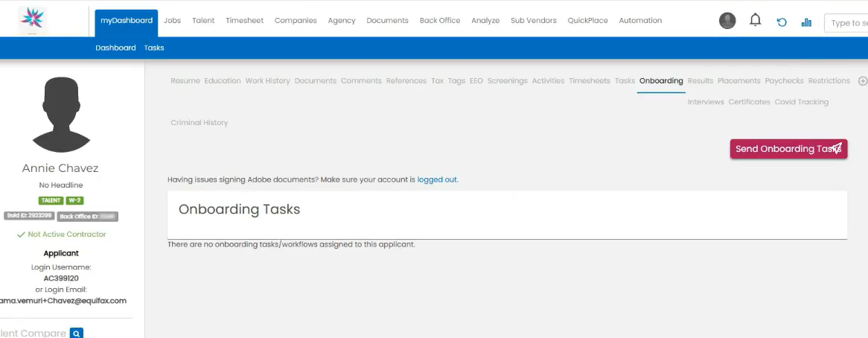Viewport: 868px width, 338px height.
Task: Click the login username AC399120
Action: point(61,278)
